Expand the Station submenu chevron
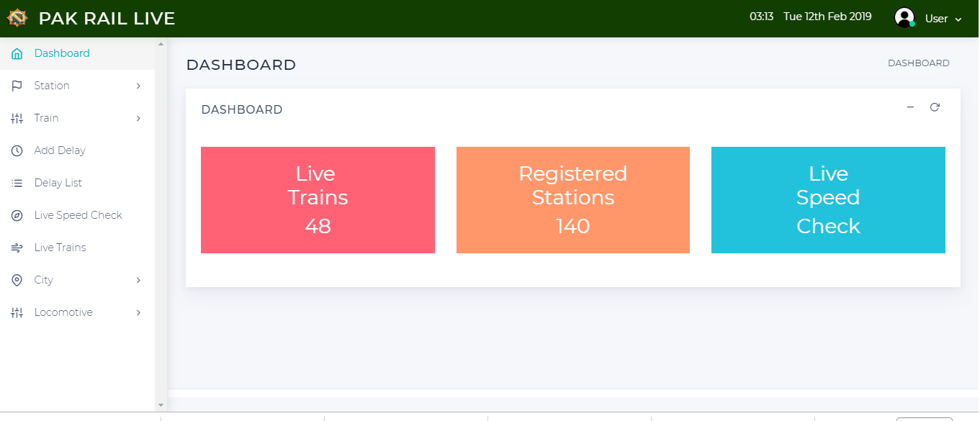Image resolution: width=980 pixels, height=421 pixels. pyautogui.click(x=138, y=86)
